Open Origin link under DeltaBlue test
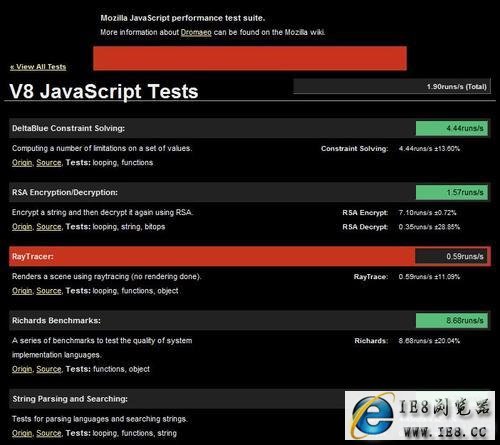 pyautogui.click(x=22, y=163)
